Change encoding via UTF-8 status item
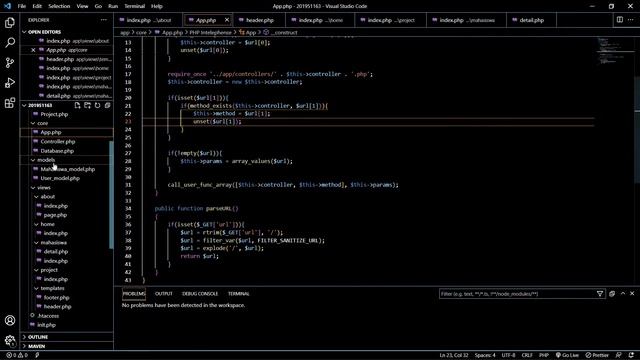Screen dimensions: 640x360 pyautogui.click(x=508, y=355)
